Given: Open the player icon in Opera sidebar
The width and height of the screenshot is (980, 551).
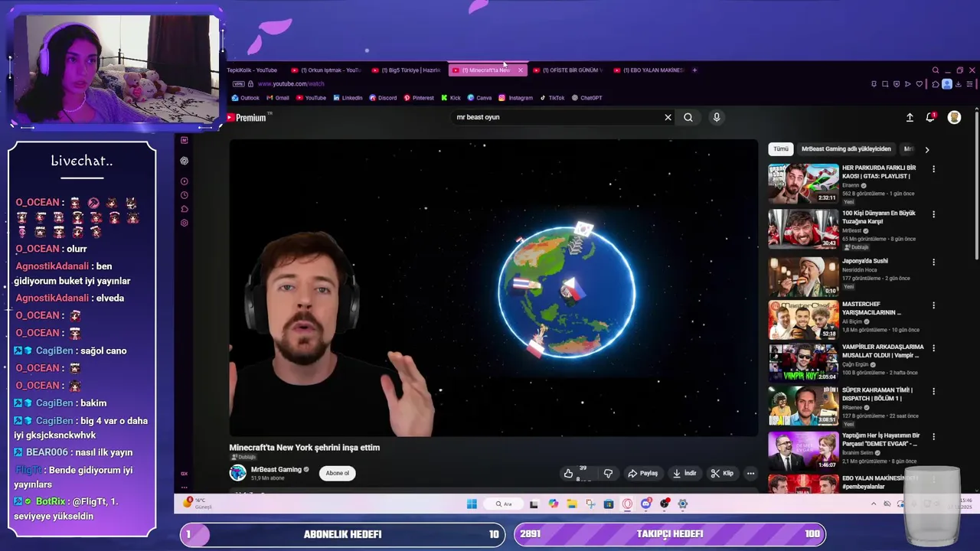Looking at the screenshot, I should 185,181.
